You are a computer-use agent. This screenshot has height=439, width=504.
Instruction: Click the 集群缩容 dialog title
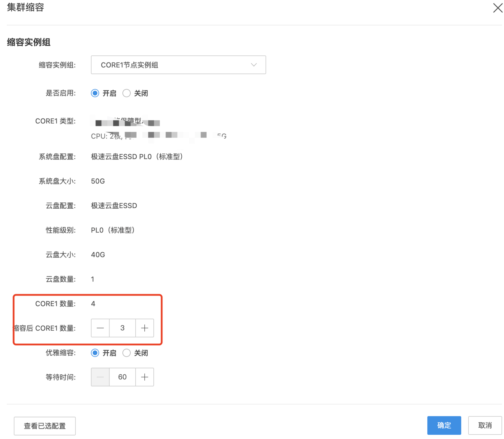pos(25,7)
